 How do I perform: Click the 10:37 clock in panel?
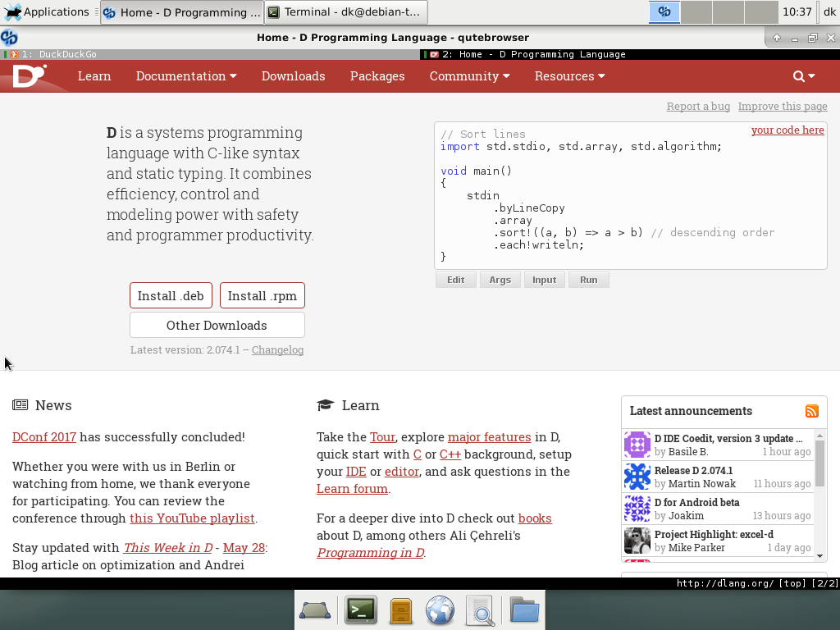pyautogui.click(x=797, y=11)
